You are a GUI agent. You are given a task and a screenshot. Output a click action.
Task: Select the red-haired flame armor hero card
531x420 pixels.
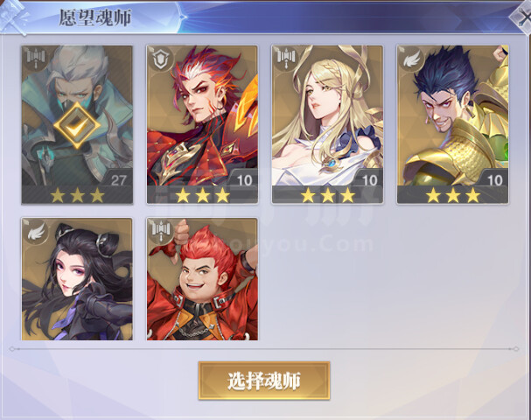202,124
